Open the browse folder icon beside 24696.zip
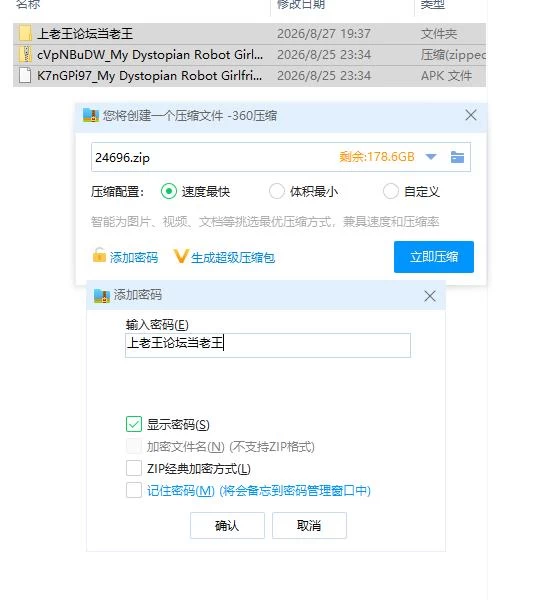Viewport: 547px width, 600px height. tap(457, 157)
